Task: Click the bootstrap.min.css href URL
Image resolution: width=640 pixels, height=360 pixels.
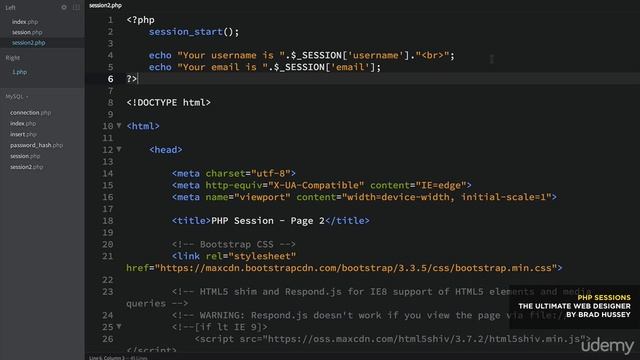Action: point(356,268)
